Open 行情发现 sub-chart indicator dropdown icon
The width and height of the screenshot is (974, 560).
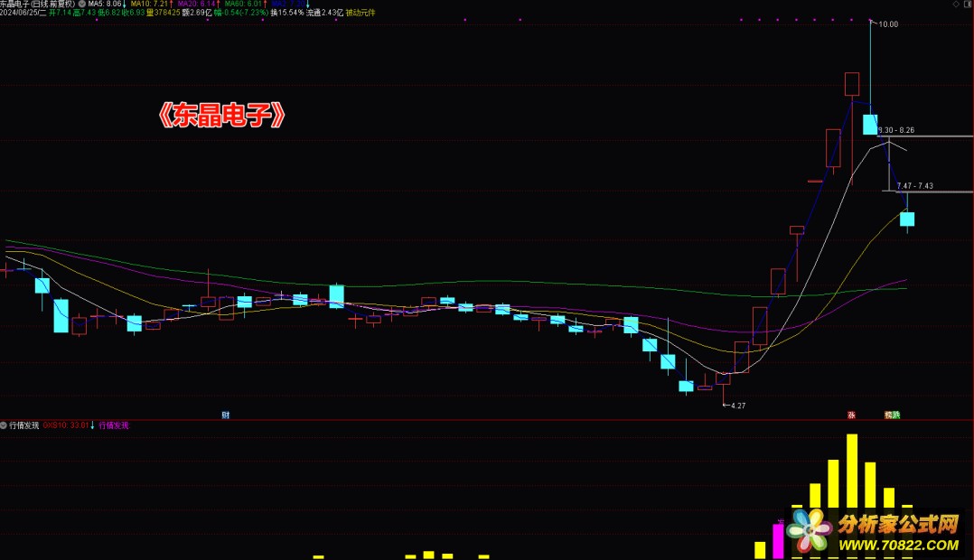[4, 425]
